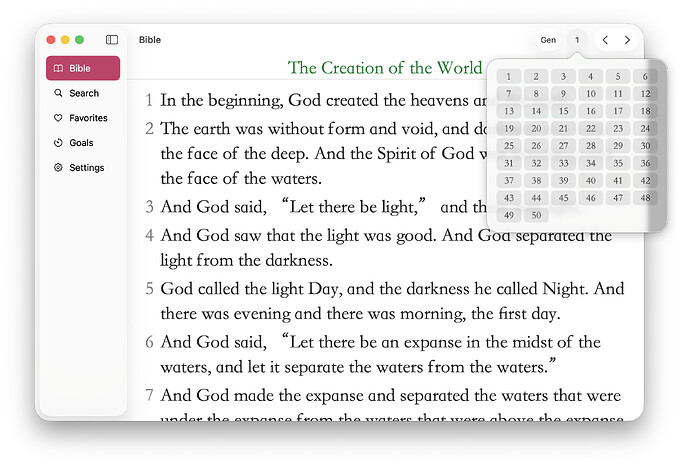Click the verse number 3
Viewport: 690px width, 466px height.
(x=149, y=208)
